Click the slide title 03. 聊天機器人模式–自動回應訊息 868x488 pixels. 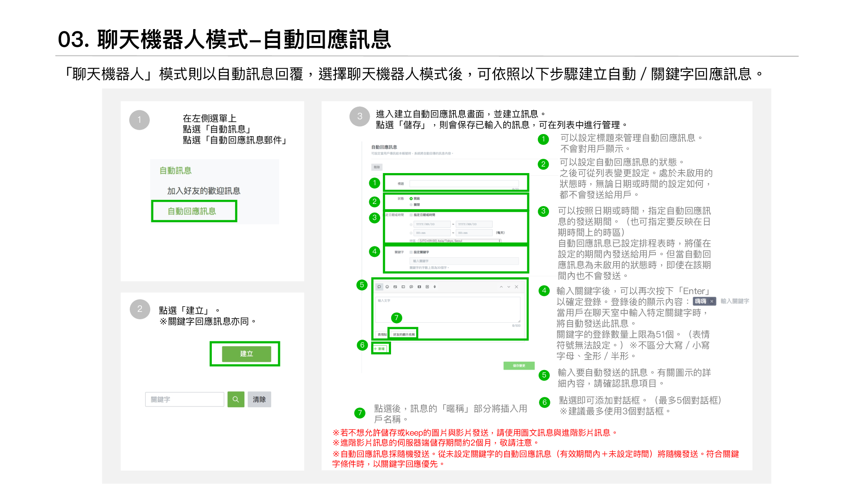click(224, 39)
